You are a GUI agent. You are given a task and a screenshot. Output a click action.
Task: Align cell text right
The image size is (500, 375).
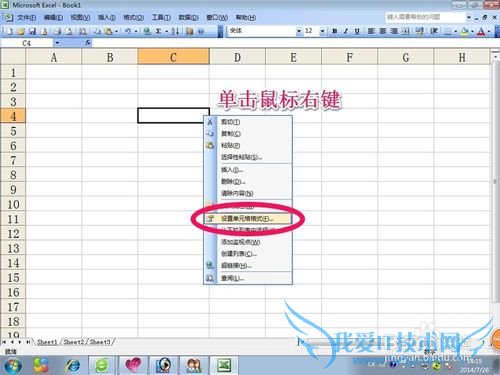pos(394,31)
